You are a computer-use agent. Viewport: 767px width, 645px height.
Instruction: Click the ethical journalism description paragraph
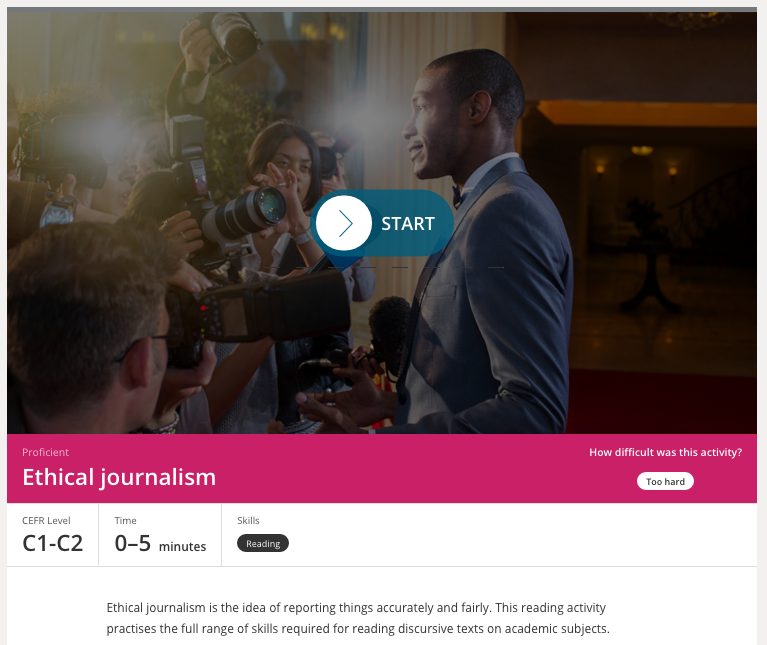point(358,618)
